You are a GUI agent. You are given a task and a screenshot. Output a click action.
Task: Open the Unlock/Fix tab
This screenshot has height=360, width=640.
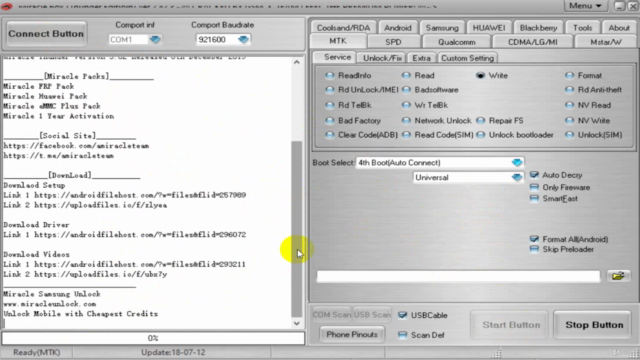(382, 58)
